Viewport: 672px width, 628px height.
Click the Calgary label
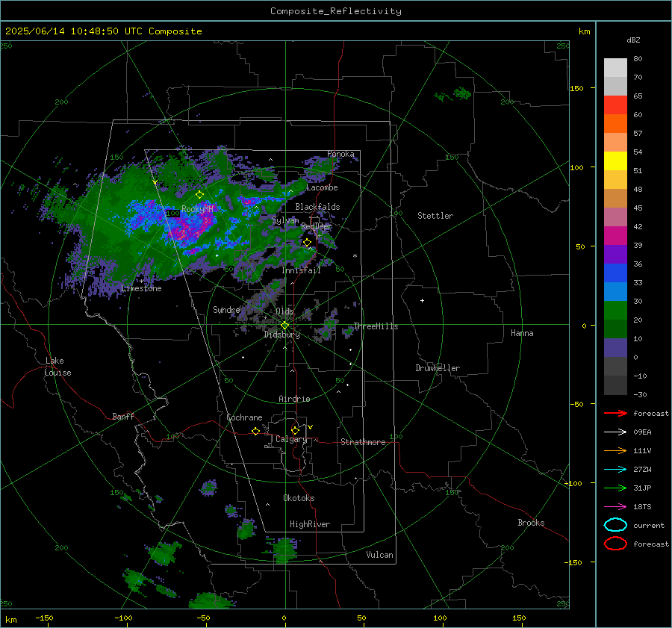(x=291, y=439)
